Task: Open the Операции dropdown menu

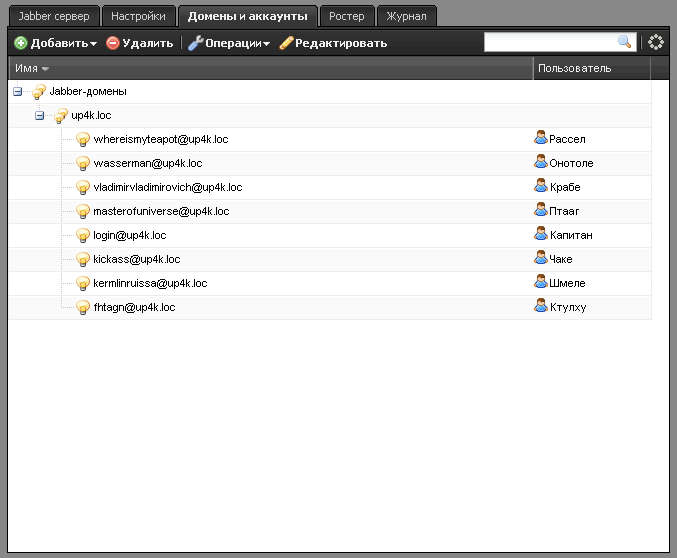Action: point(229,43)
